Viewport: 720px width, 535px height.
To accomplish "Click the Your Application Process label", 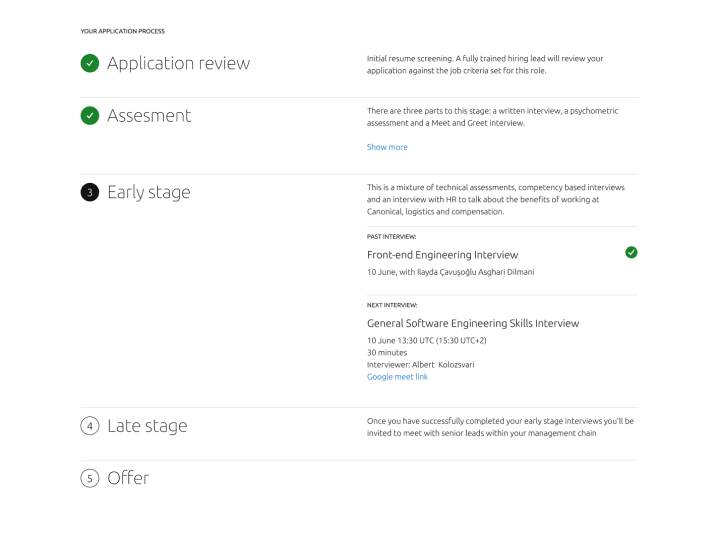I will [x=123, y=31].
